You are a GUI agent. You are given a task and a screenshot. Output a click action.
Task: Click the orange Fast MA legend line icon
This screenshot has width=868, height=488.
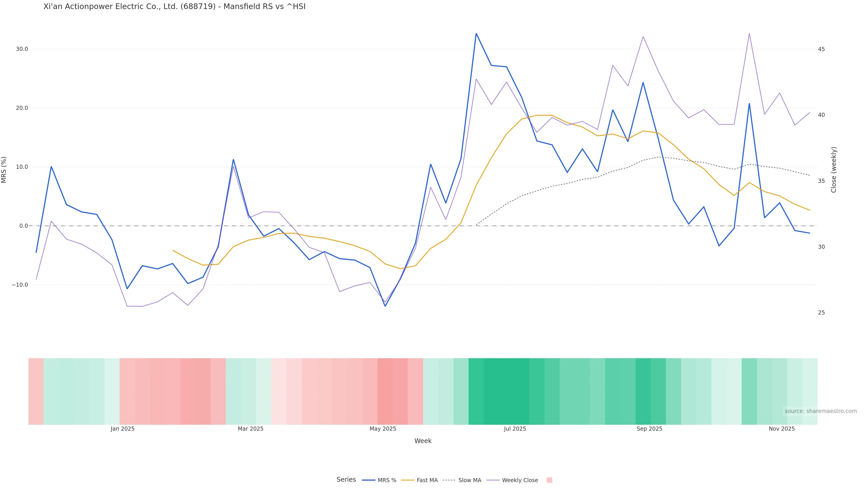click(x=408, y=480)
